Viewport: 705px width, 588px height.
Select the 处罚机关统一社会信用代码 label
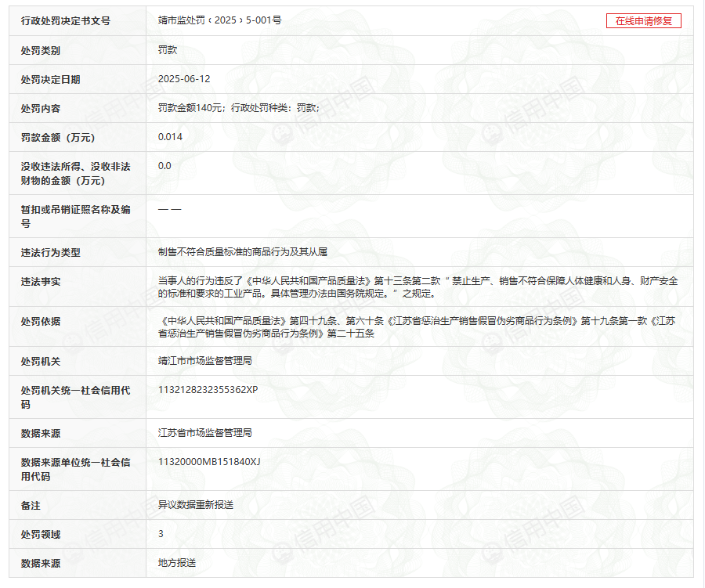pos(75,398)
